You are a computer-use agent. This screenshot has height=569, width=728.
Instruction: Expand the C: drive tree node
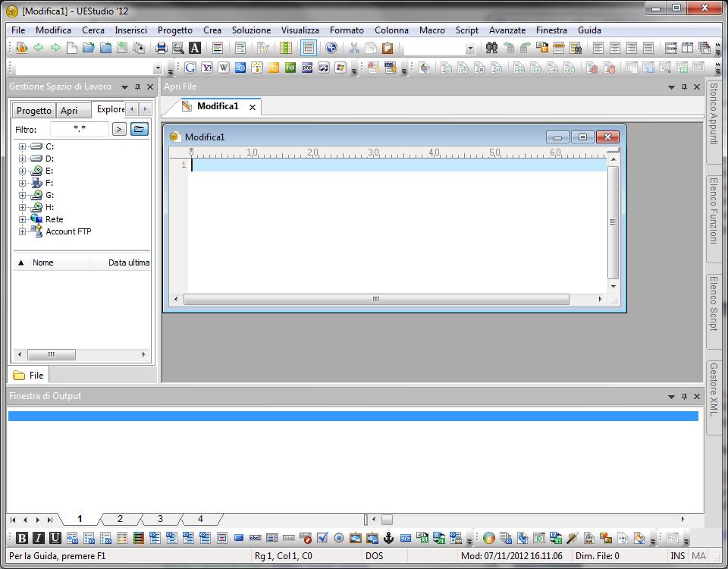(x=22, y=146)
